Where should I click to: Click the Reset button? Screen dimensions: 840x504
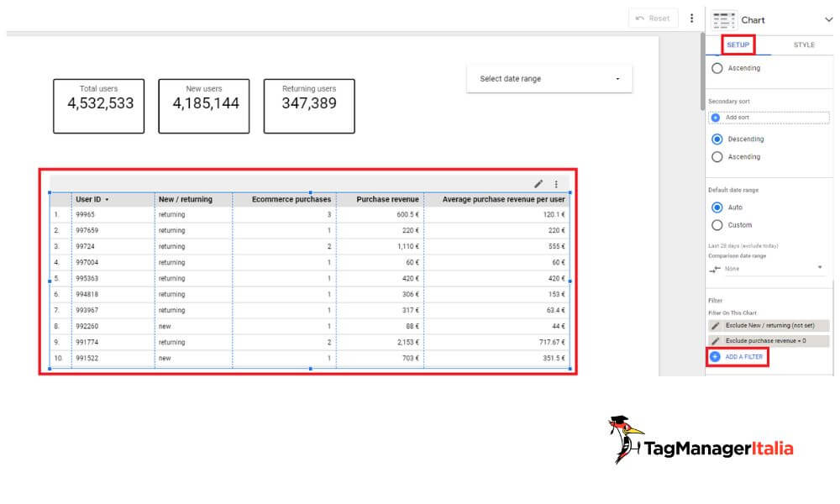pos(653,18)
